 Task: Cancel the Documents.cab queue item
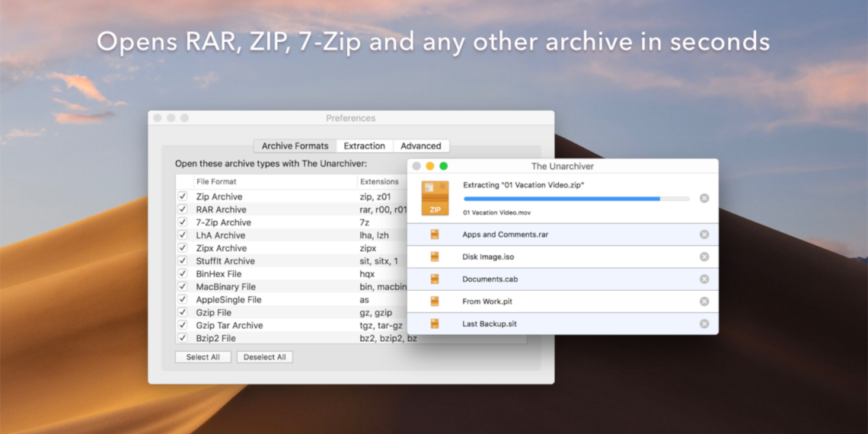(704, 279)
